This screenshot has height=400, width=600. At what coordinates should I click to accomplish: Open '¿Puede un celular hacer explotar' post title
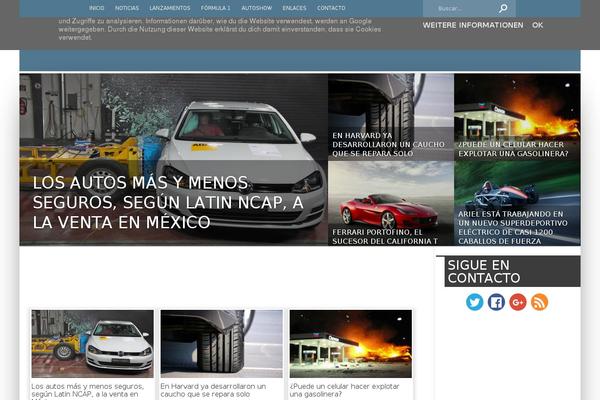point(344,390)
